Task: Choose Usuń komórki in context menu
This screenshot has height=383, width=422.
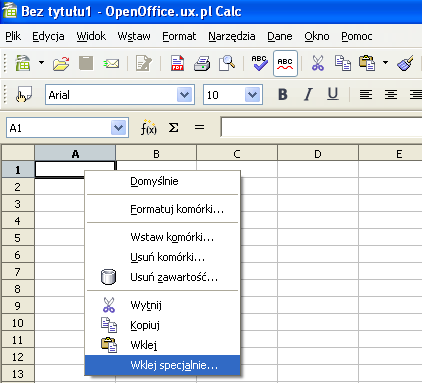Action: (x=162, y=257)
